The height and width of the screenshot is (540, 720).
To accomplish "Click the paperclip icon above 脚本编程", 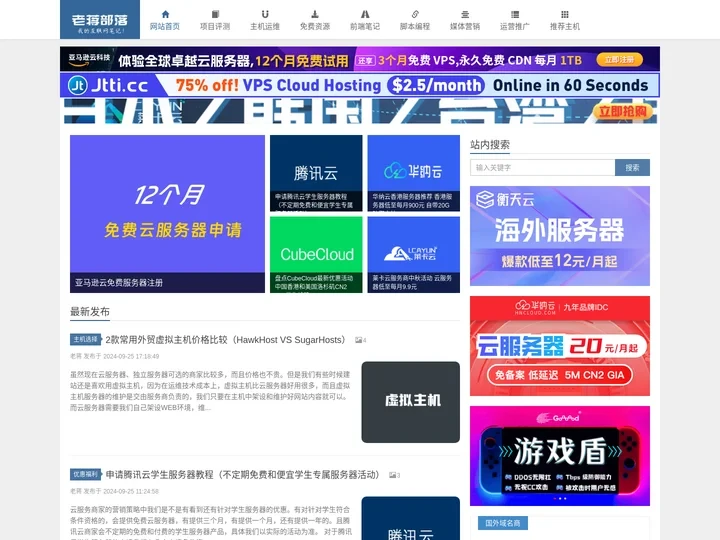I will 415,14.
